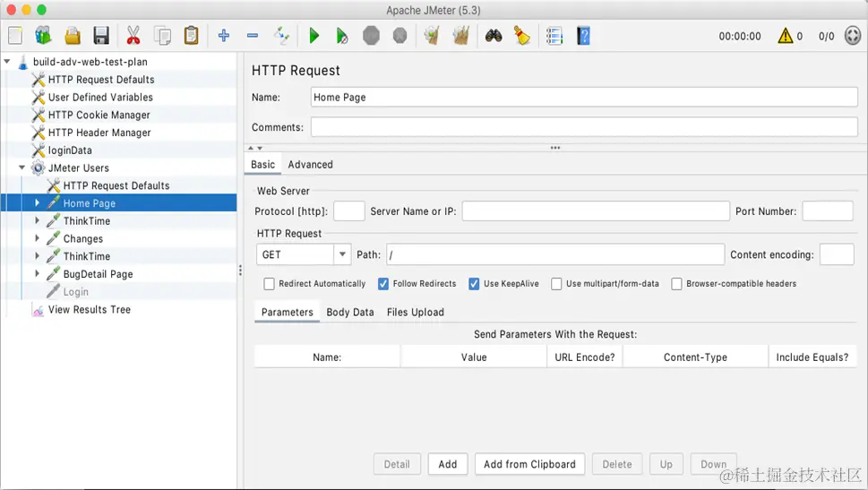868x490 pixels.
Task: Click the Delete button
Action: pyautogui.click(x=616, y=465)
